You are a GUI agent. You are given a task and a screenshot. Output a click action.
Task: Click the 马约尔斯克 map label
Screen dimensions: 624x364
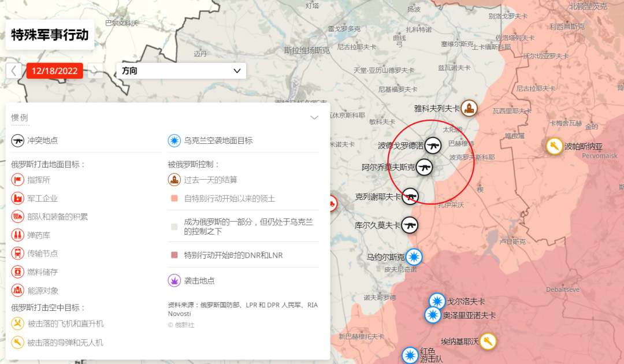click(385, 257)
